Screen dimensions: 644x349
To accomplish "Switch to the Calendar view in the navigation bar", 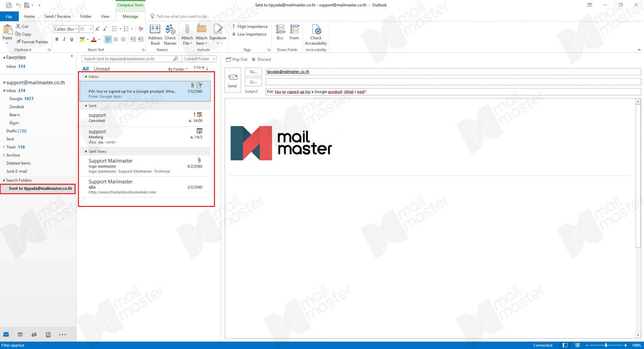I will (x=20, y=335).
